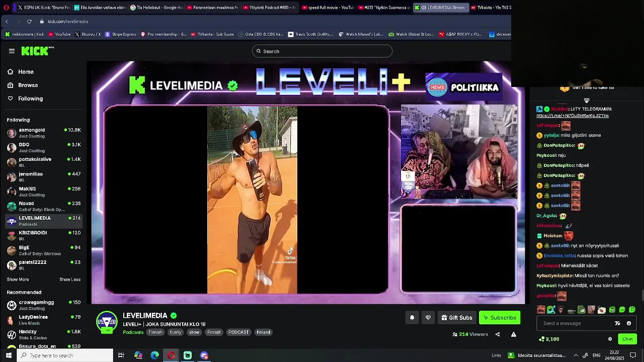This screenshot has width=644, height=362.
Task: Unfollow channel with broken-heart button
Action: (x=428, y=317)
